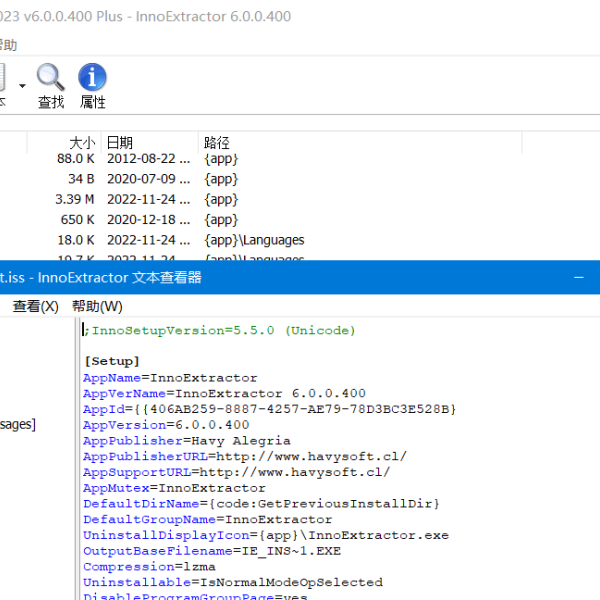Click the AppPublisher=Havy Alegria line
Viewport: 600px width, 600px height.
point(187,441)
